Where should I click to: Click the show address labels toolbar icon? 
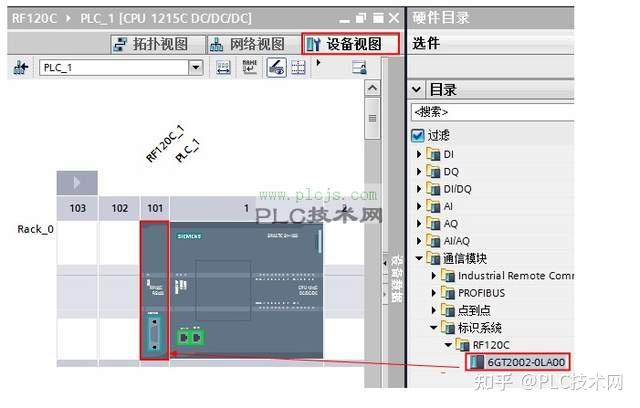249,67
